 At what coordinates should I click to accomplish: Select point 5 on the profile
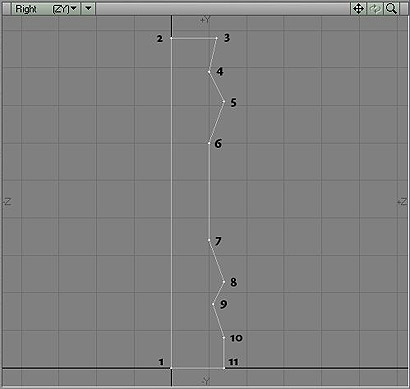coord(224,101)
